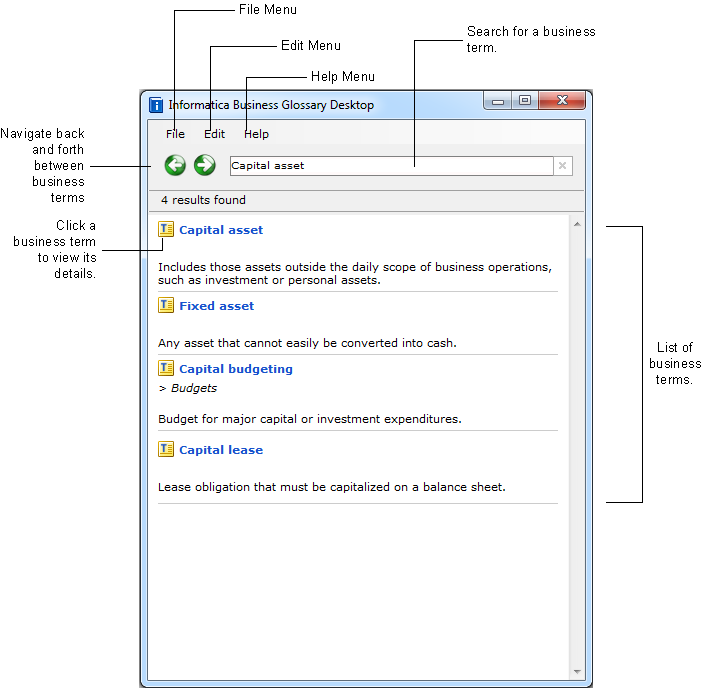Click the term icon beside Capital budgeting

(x=166, y=368)
